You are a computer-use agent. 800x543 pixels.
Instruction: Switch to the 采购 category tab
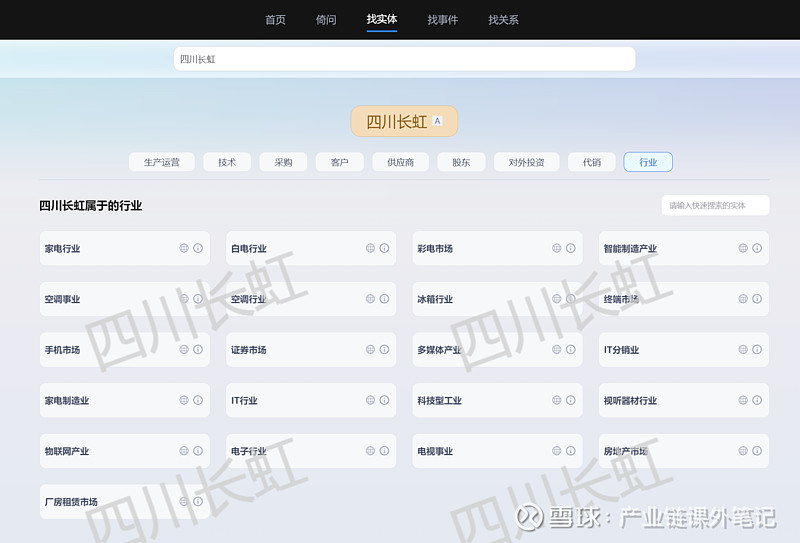(x=283, y=162)
